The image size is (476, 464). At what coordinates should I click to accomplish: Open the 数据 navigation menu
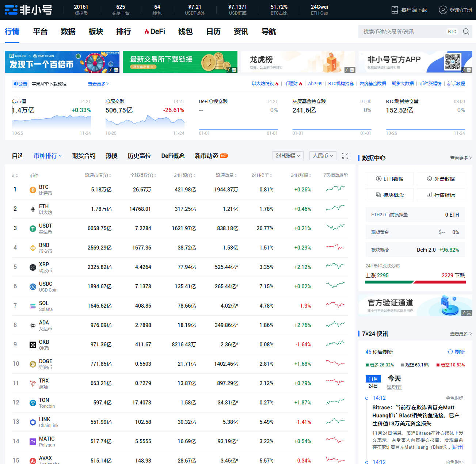pos(68,32)
